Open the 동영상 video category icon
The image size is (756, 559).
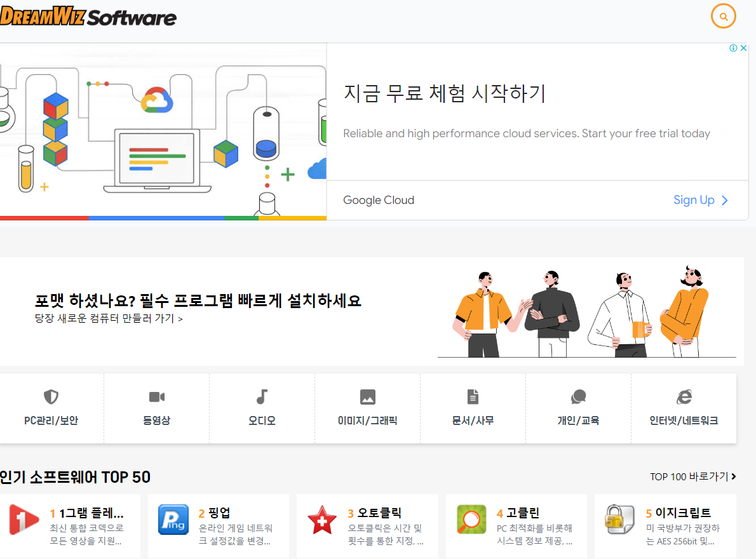[x=156, y=396]
